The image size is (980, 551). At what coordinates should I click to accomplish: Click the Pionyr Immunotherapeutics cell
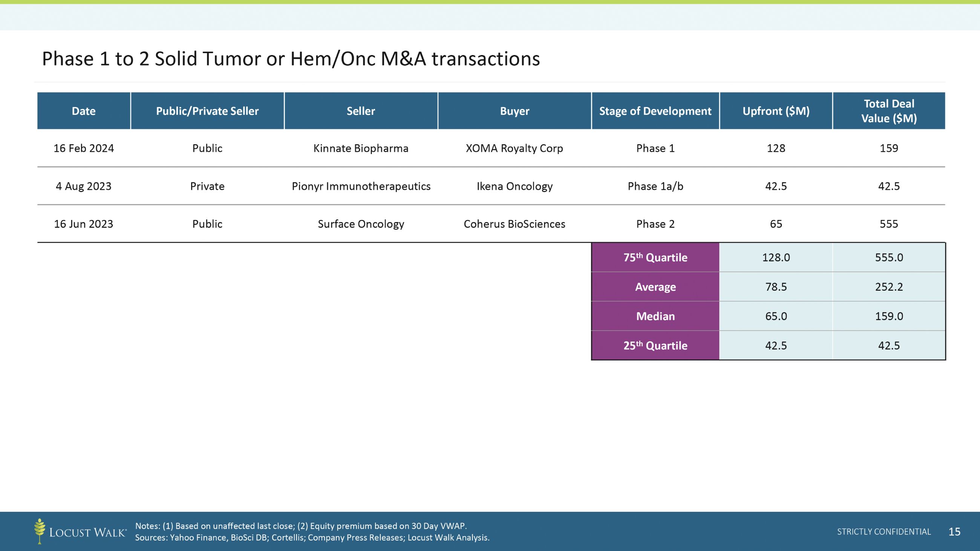[x=361, y=186]
